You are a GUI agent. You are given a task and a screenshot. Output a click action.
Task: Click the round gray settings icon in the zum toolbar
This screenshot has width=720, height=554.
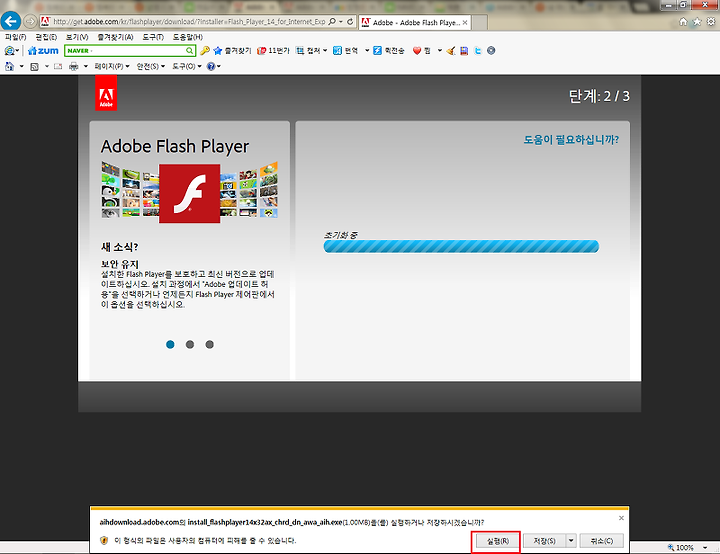click(x=491, y=51)
